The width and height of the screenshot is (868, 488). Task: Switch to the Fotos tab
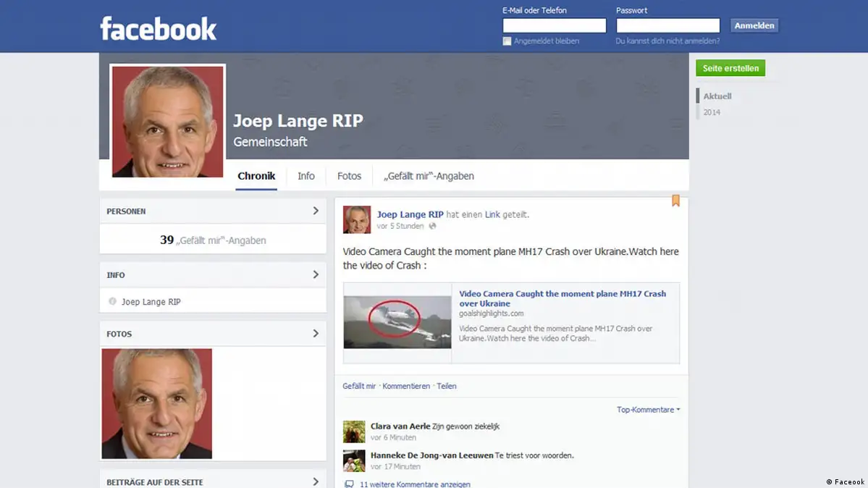(349, 176)
